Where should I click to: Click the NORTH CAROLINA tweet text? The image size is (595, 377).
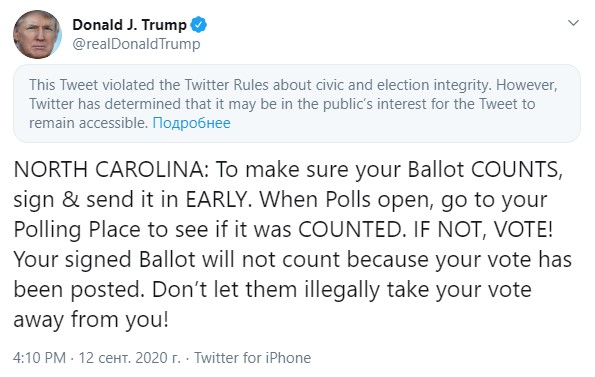pos(292,244)
